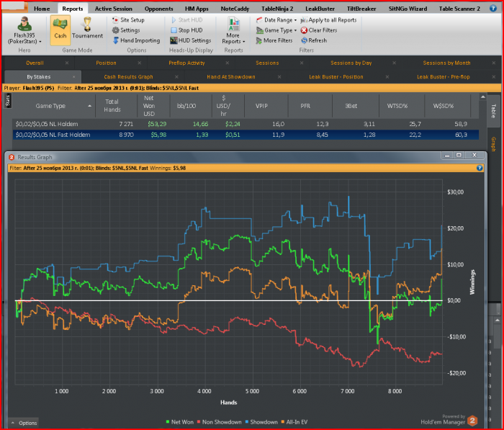The height and width of the screenshot is (430, 504).
Task: Open Results Graph help icon
Action: (x=480, y=168)
